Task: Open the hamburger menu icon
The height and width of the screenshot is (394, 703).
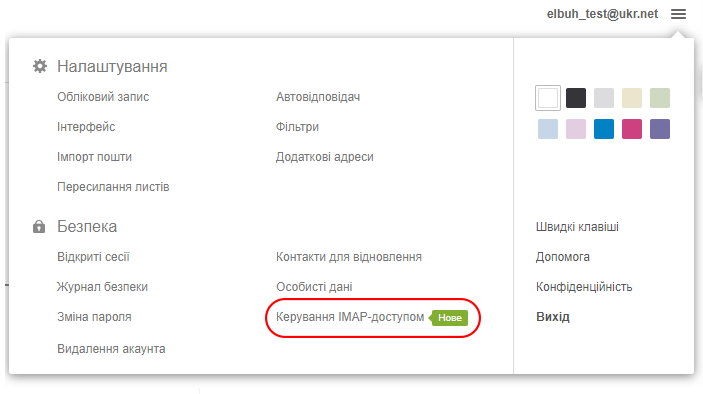Action: (678, 14)
